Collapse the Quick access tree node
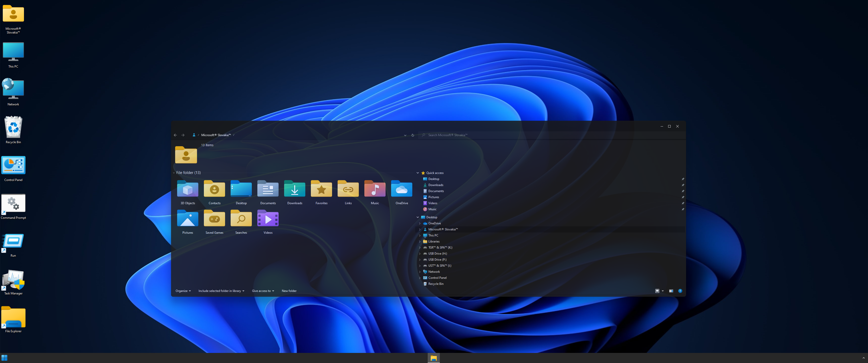The image size is (868, 363). point(418,173)
